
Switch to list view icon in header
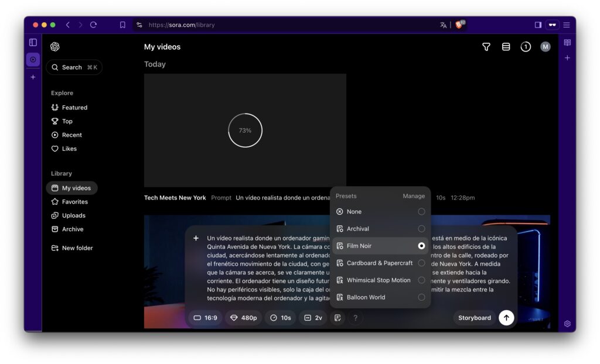point(506,47)
